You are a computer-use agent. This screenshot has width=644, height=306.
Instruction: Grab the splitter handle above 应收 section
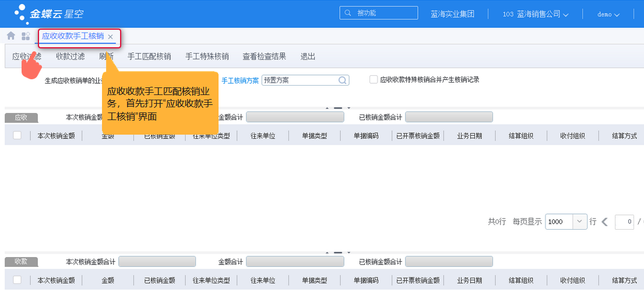point(338,108)
